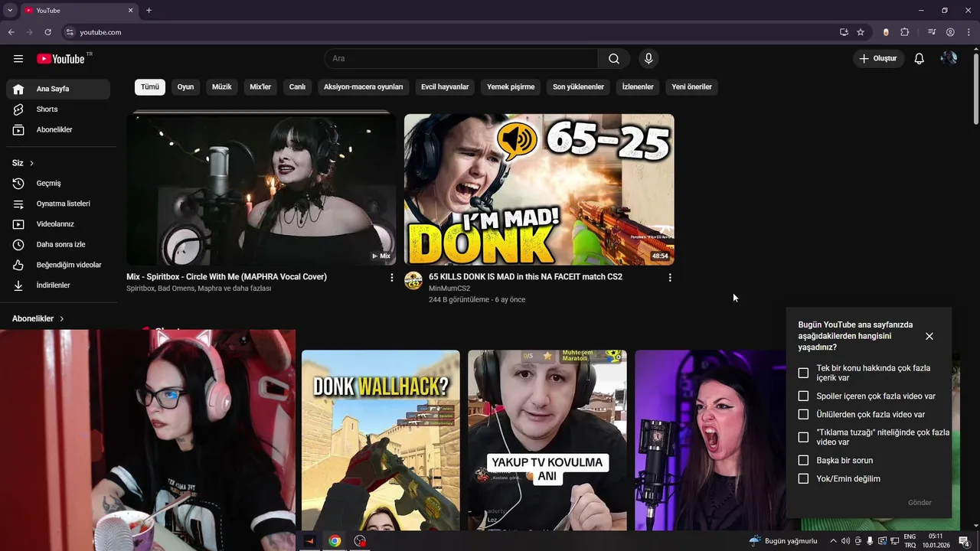Open Beğendiğim videolar list
The height and width of the screenshot is (551, 980).
click(x=58, y=265)
